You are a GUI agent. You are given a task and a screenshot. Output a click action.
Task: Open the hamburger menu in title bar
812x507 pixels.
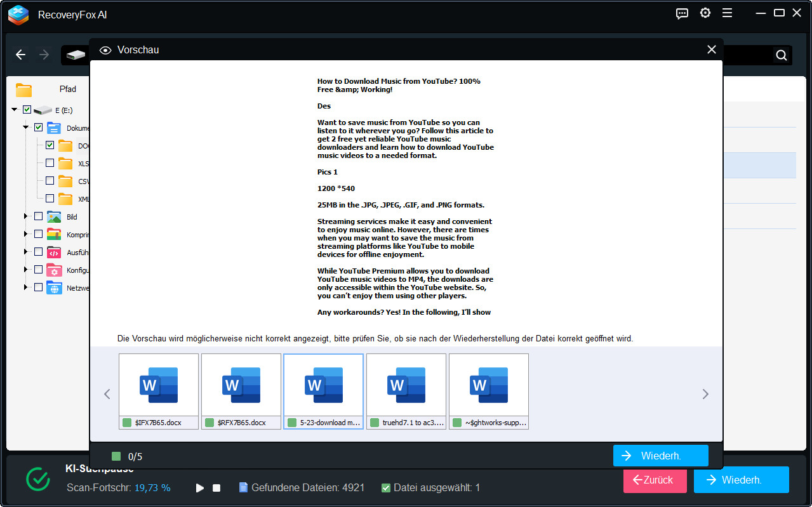[727, 13]
